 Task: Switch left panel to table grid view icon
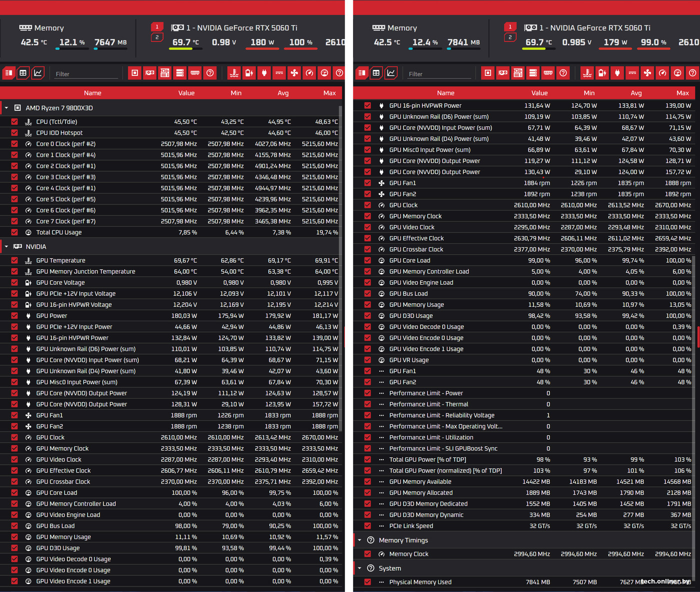(x=23, y=73)
